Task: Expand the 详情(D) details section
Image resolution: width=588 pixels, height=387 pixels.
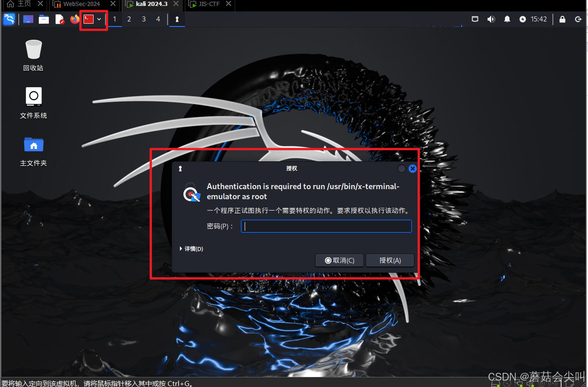Action: 192,249
